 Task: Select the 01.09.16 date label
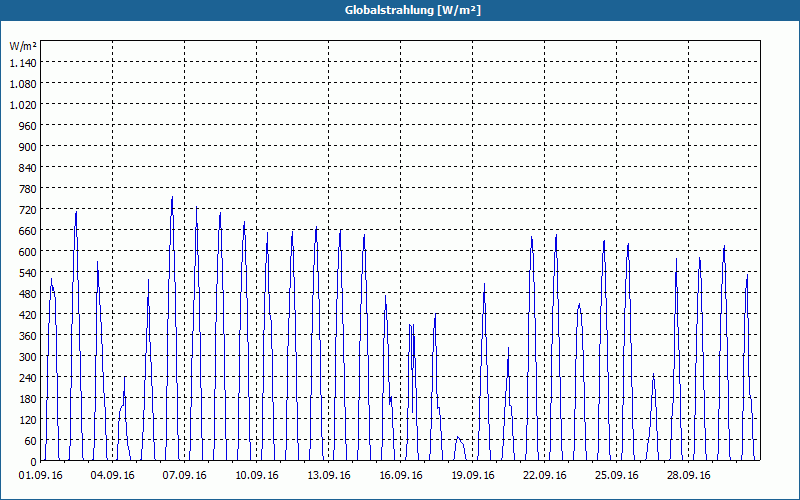pos(40,475)
